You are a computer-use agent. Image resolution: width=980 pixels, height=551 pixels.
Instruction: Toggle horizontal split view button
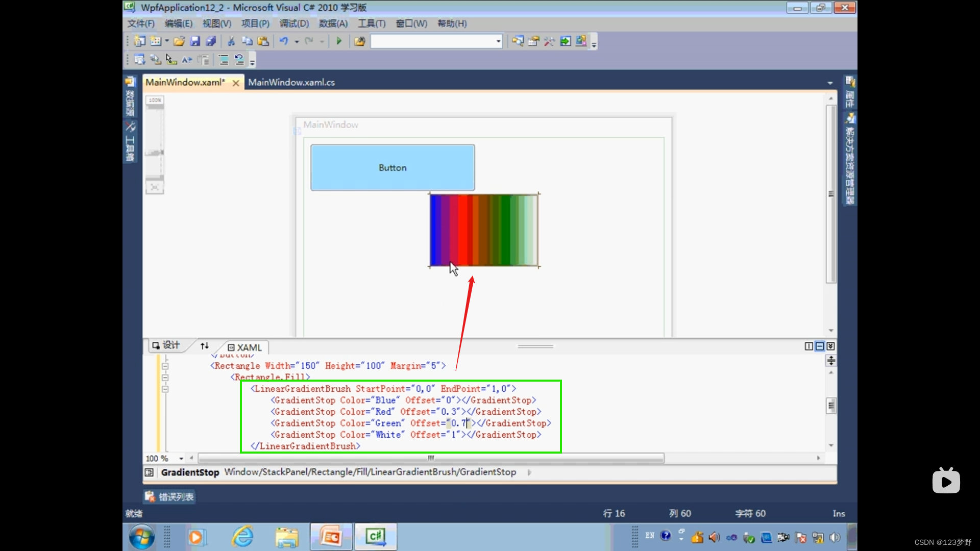pos(820,346)
